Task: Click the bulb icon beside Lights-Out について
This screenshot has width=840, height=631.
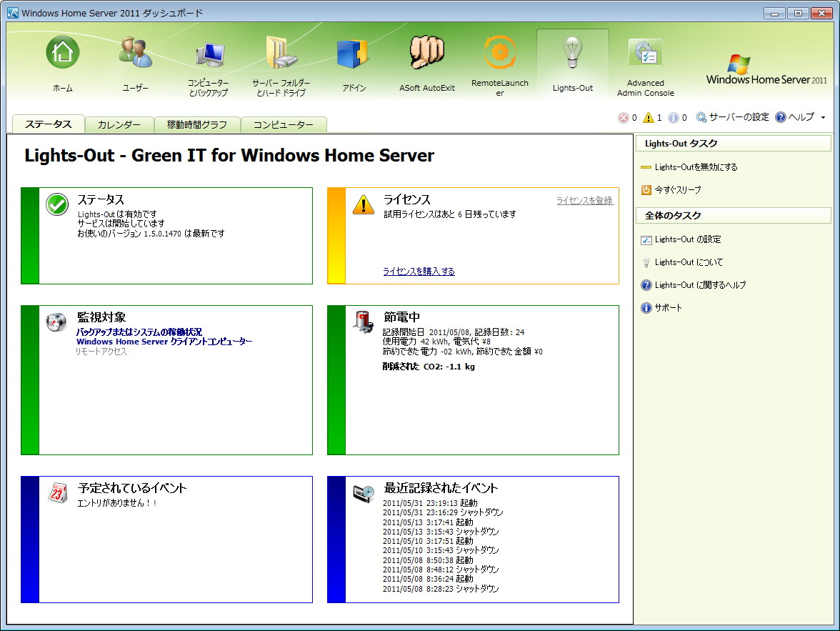Action: (646, 262)
